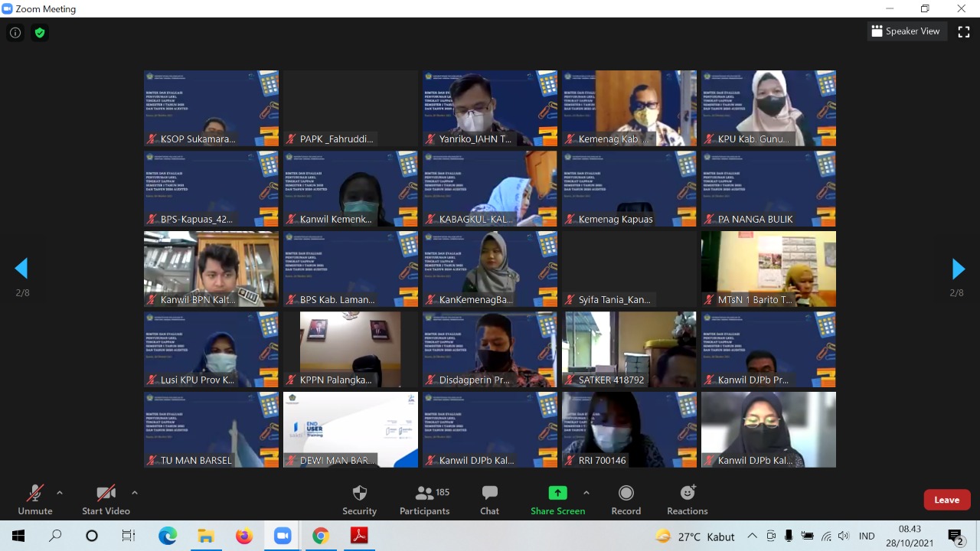
Task: Leave the meeting
Action: pos(946,500)
